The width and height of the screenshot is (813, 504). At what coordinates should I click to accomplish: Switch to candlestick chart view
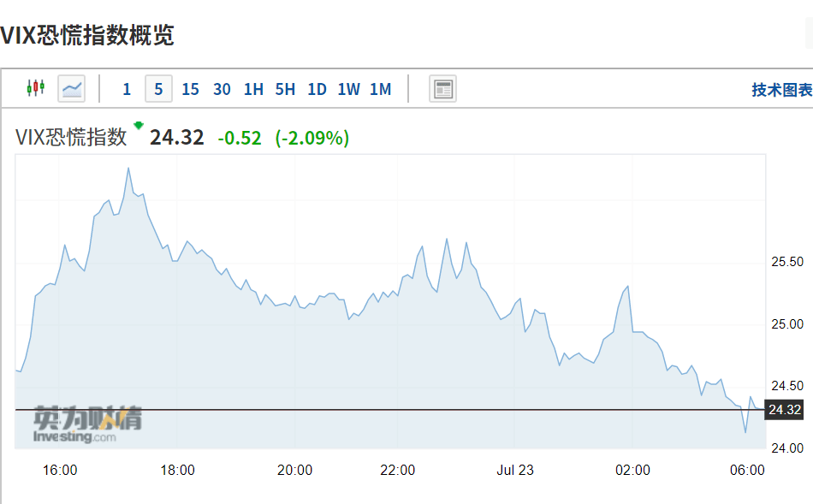36,88
